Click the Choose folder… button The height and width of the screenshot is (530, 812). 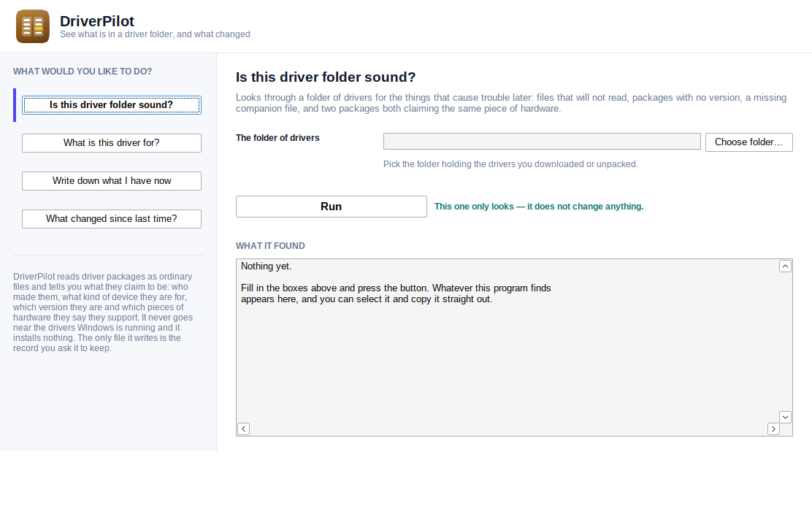tap(748, 142)
